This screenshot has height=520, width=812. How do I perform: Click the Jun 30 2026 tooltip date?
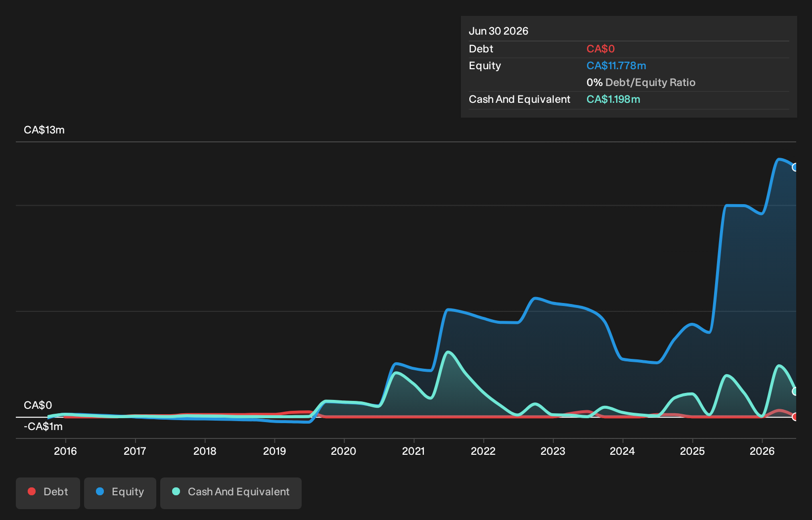click(x=498, y=31)
